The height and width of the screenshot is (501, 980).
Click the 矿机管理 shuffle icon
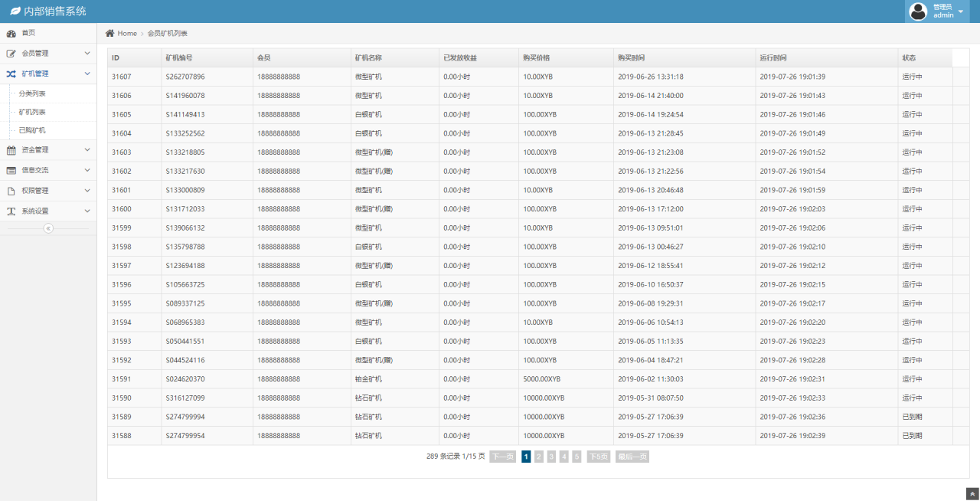point(11,74)
